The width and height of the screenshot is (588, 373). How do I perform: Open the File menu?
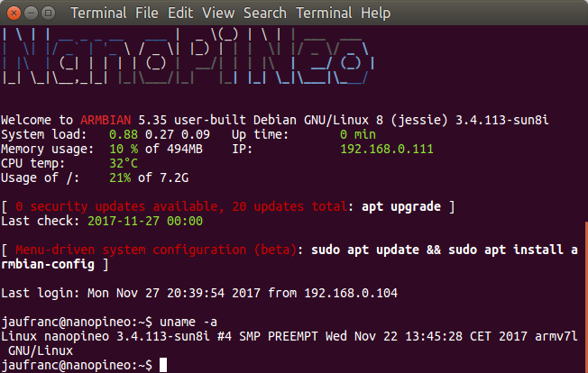tap(147, 14)
